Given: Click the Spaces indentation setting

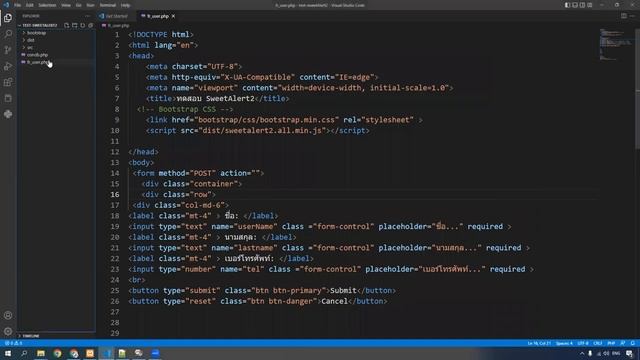Looking at the screenshot, I should pos(564,343).
